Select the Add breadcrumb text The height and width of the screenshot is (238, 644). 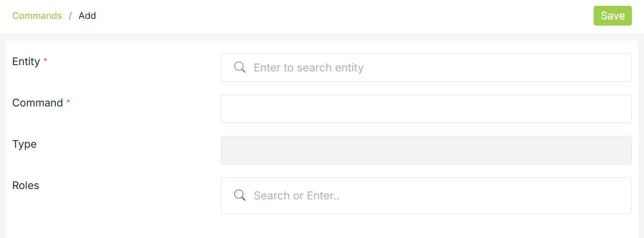(x=87, y=16)
